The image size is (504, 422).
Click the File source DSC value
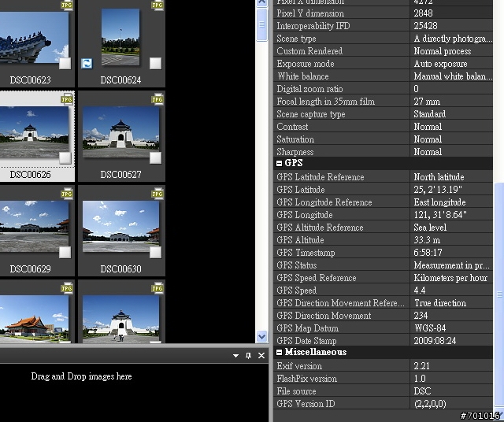pyautogui.click(x=422, y=391)
